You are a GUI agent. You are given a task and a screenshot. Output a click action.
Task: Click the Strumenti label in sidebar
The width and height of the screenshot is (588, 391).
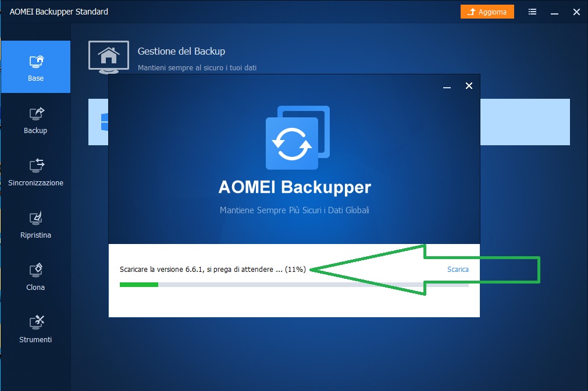[35, 339]
